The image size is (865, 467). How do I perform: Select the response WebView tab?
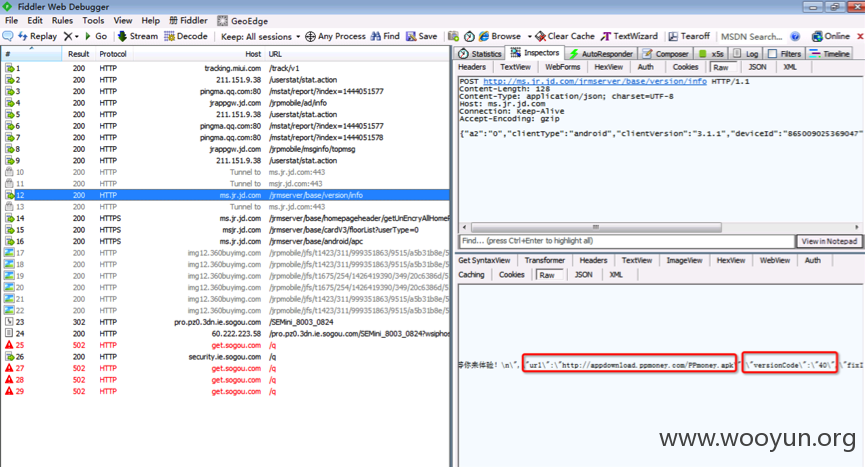coord(775,260)
